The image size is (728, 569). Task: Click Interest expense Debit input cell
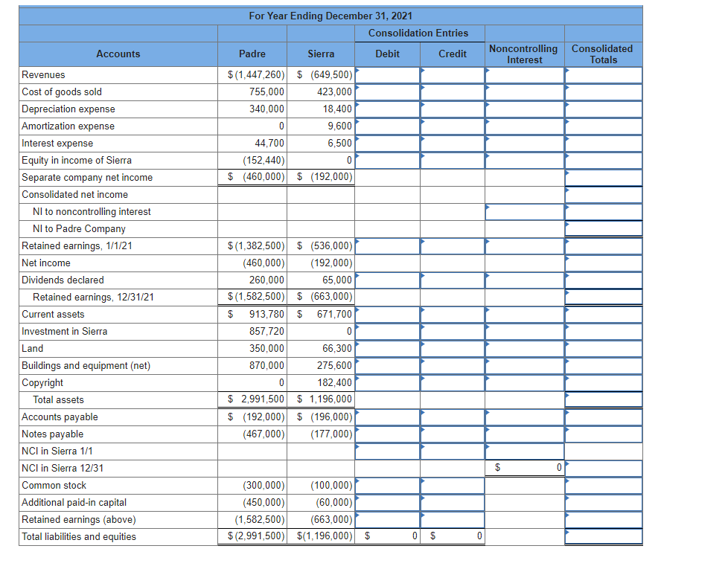pos(387,144)
